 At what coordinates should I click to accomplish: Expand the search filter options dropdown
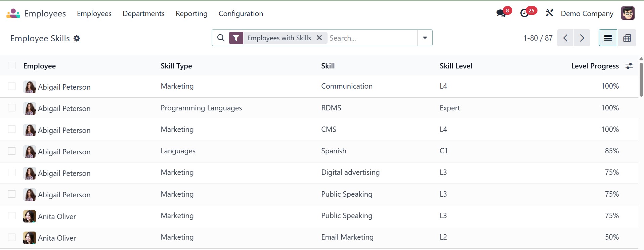click(x=425, y=38)
